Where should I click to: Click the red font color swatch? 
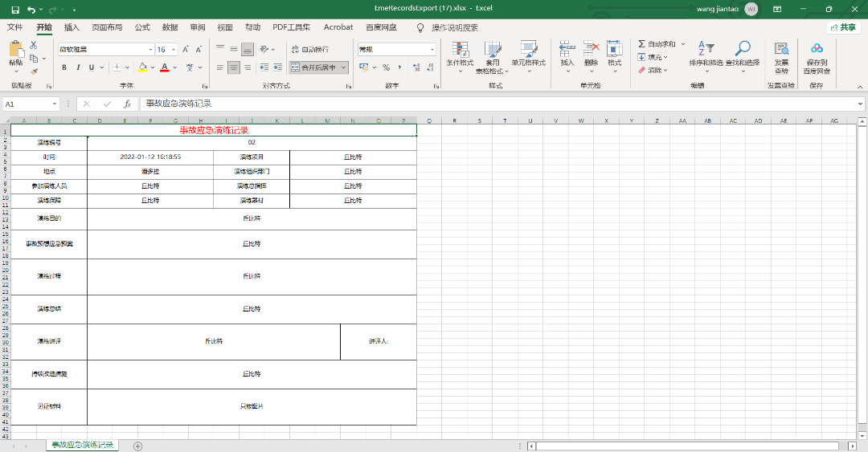[163, 67]
